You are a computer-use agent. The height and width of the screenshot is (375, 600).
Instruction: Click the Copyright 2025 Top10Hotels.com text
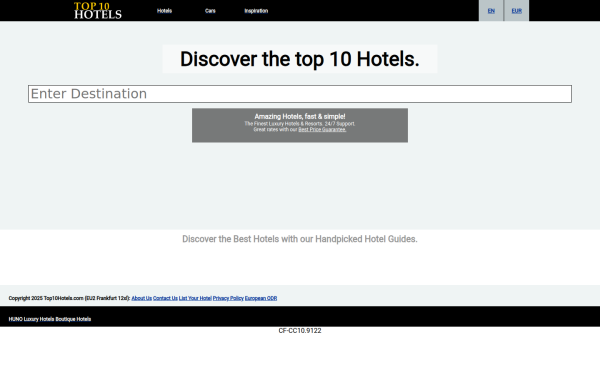click(46, 298)
